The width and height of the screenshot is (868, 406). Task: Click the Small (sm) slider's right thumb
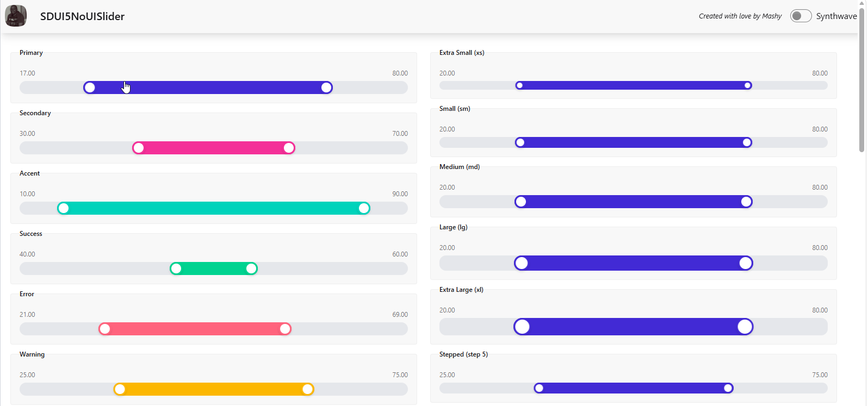(747, 142)
